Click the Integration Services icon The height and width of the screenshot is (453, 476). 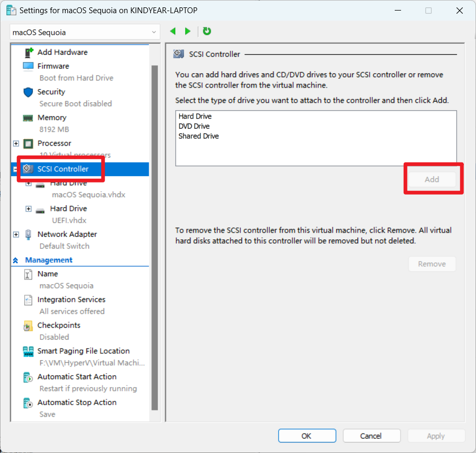pyautogui.click(x=28, y=300)
